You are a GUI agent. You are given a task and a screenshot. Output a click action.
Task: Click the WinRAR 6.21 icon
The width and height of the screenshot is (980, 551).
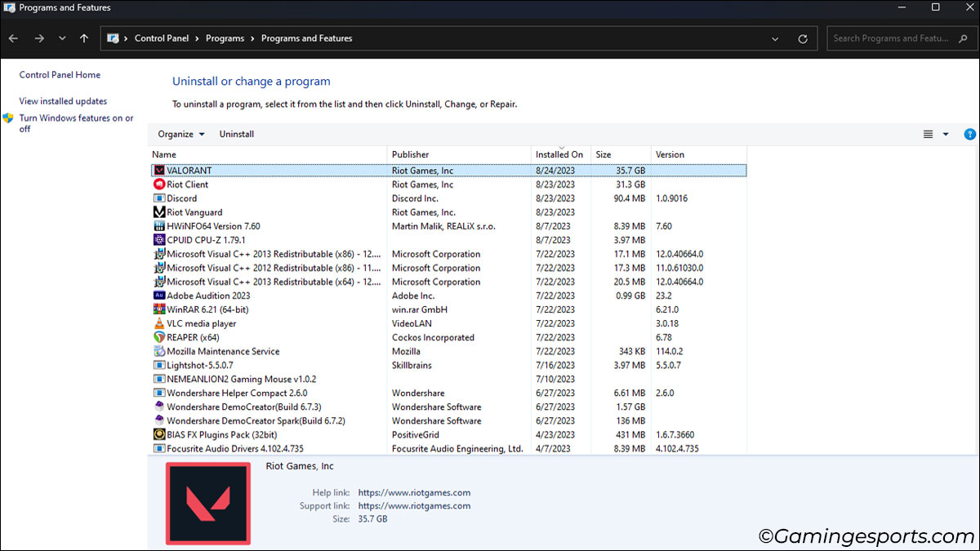point(159,309)
